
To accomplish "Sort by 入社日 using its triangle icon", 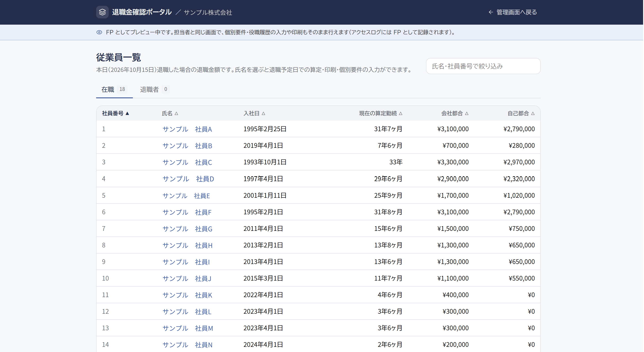I will click(263, 114).
